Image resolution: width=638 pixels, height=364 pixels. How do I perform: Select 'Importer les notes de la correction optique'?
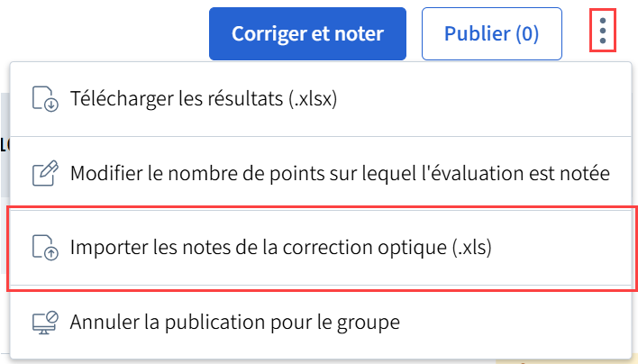[280, 247]
